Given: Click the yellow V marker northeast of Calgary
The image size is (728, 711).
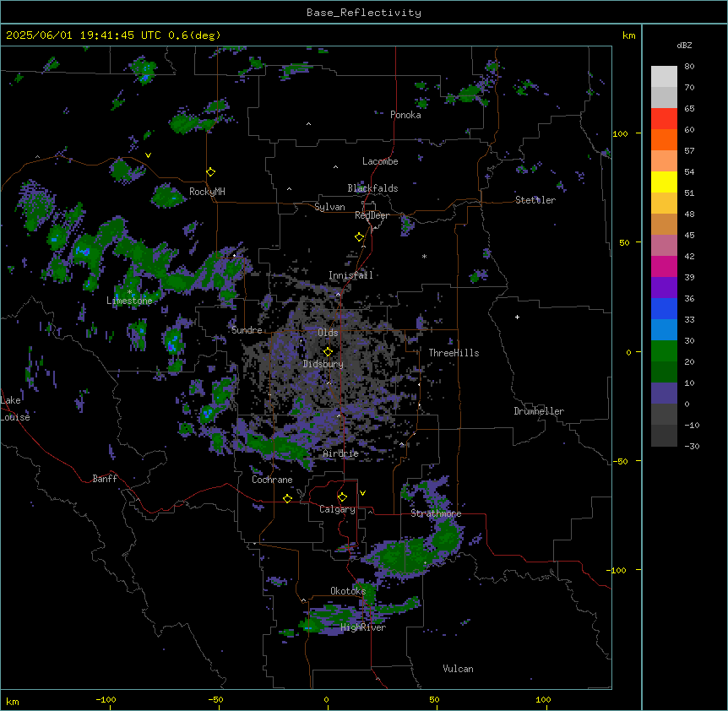Looking at the screenshot, I should (x=362, y=493).
